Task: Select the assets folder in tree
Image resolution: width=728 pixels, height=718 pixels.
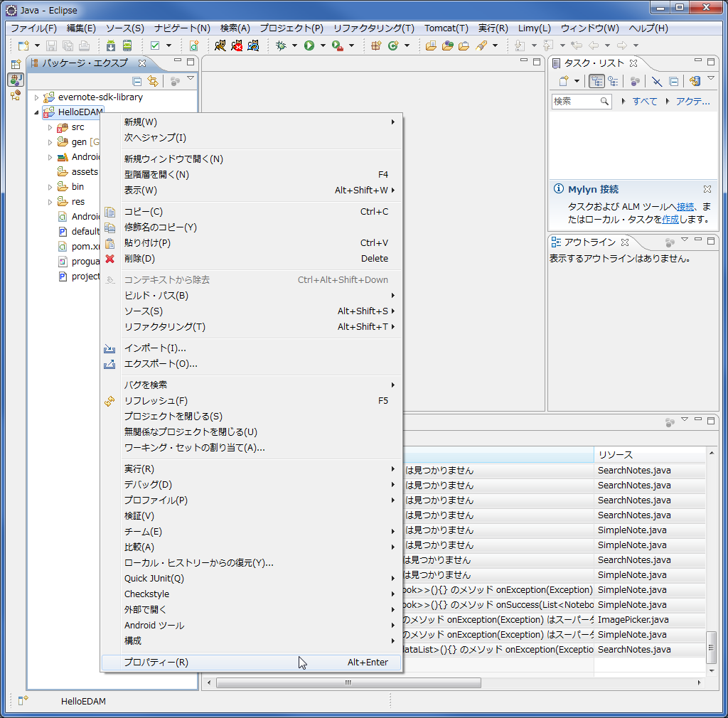Action: pos(78,172)
